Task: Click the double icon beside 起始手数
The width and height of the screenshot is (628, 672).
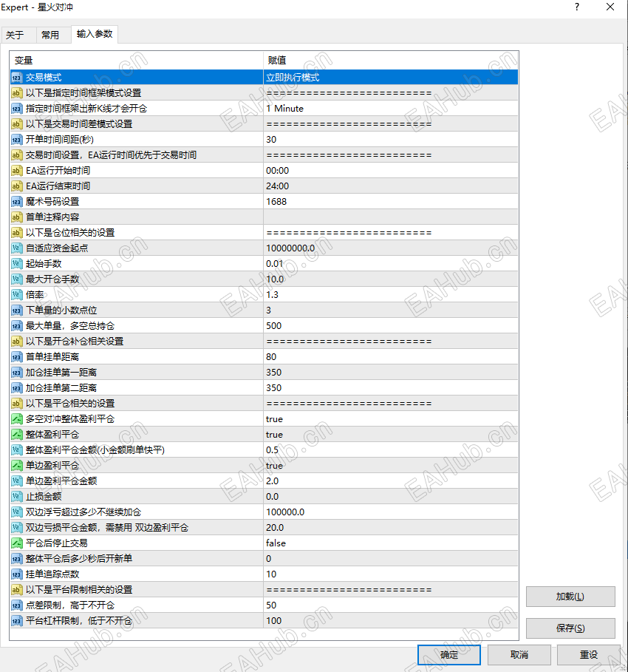Action: [x=16, y=264]
